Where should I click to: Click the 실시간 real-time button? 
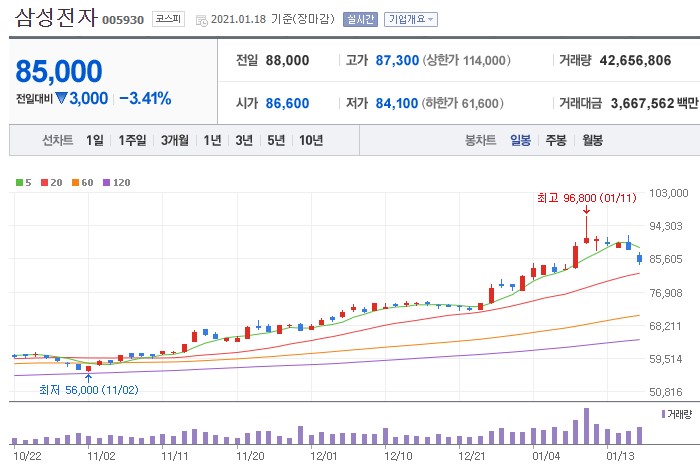click(x=360, y=20)
